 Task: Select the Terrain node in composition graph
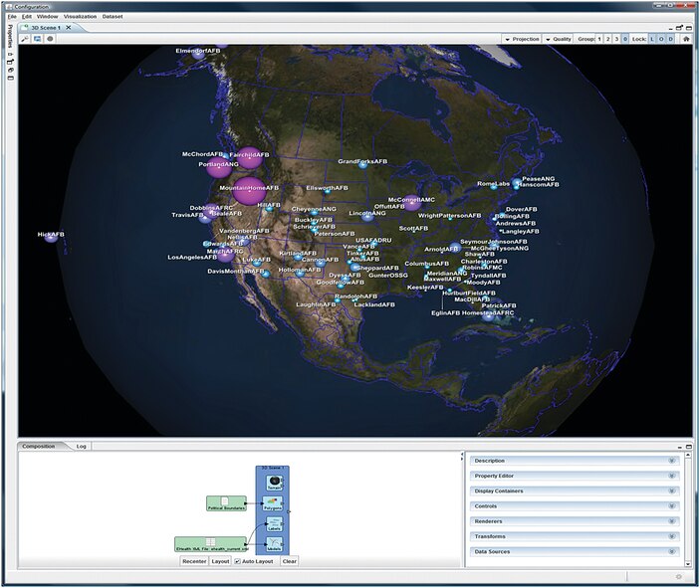click(275, 483)
